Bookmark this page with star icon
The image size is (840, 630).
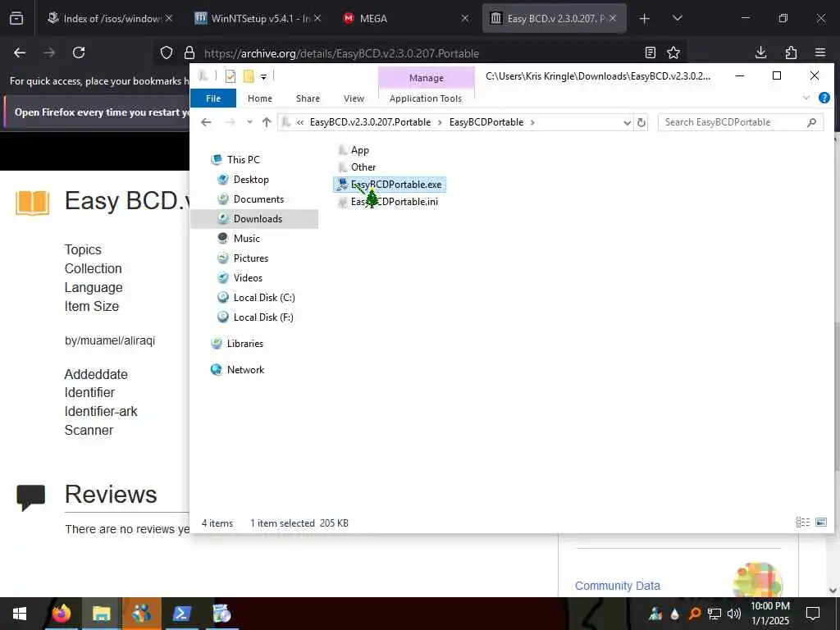pyautogui.click(x=673, y=53)
